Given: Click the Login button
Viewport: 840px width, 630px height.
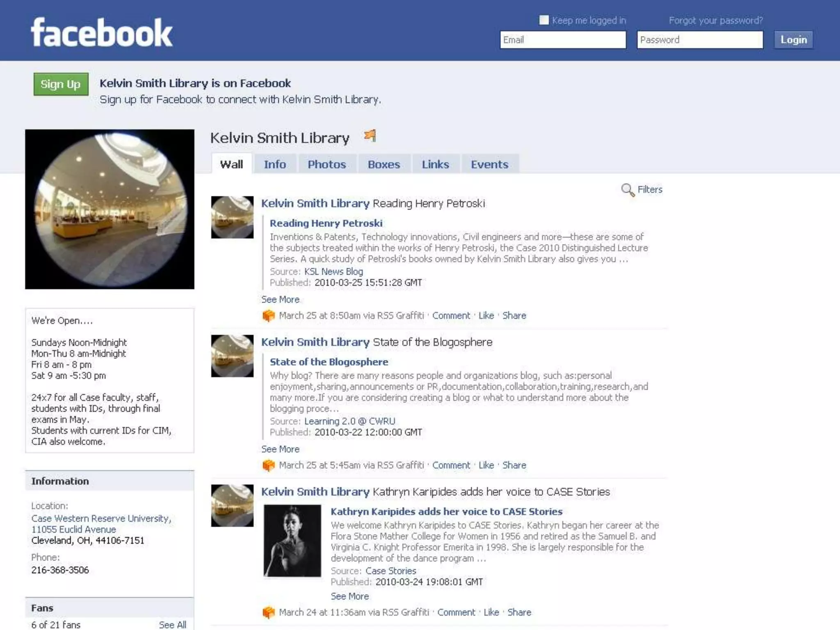Looking at the screenshot, I should tap(794, 40).
